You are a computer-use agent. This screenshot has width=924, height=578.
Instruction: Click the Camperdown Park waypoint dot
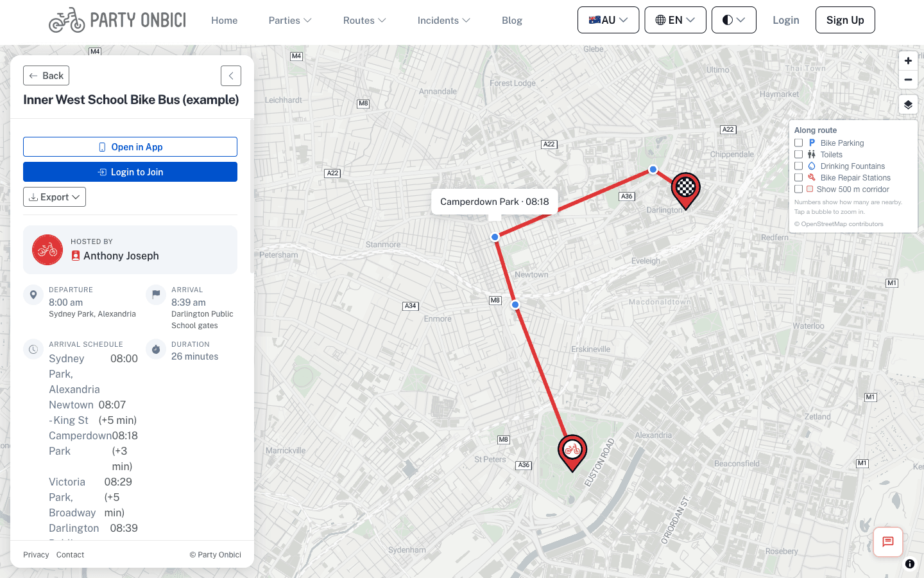coord(495,237)
